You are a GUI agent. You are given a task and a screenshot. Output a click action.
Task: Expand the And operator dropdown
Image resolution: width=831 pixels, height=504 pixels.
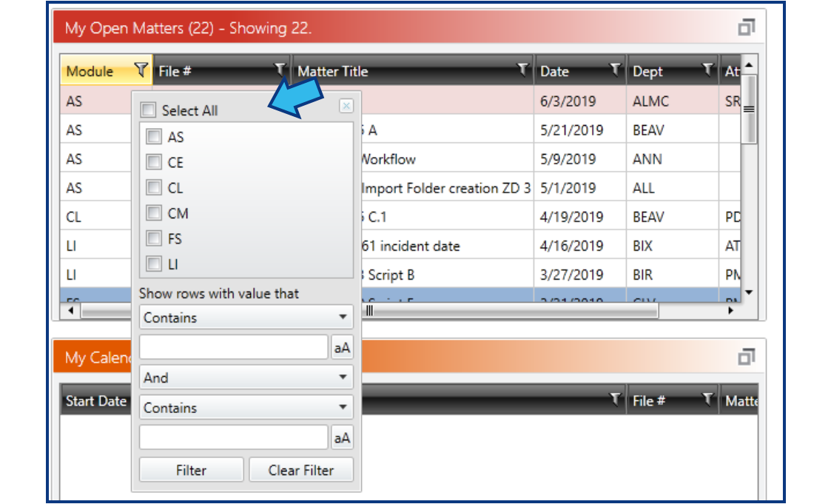click(x=246, y=377)
